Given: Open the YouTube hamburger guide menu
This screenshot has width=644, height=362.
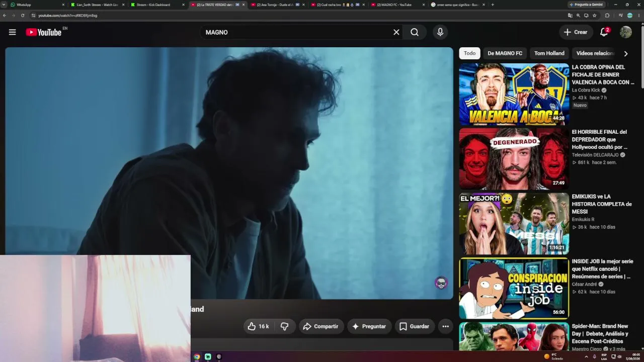Looking at the screenshot, I should tap(12, 32).
